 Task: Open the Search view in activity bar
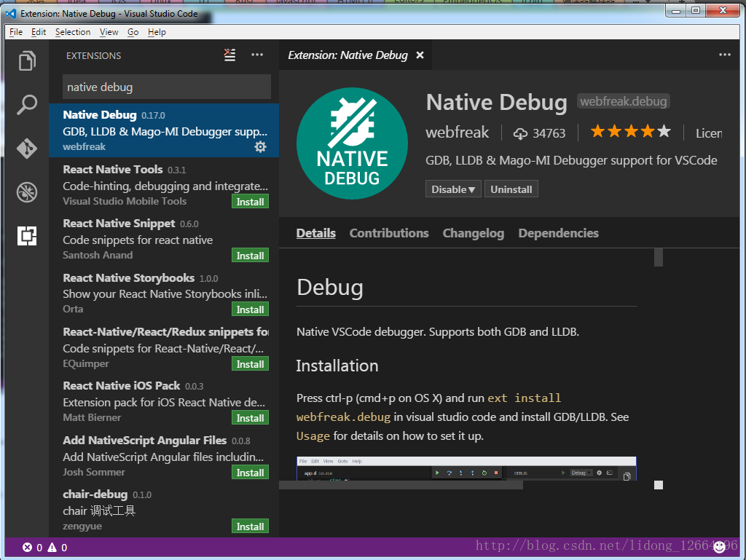(x=27, y=105)
